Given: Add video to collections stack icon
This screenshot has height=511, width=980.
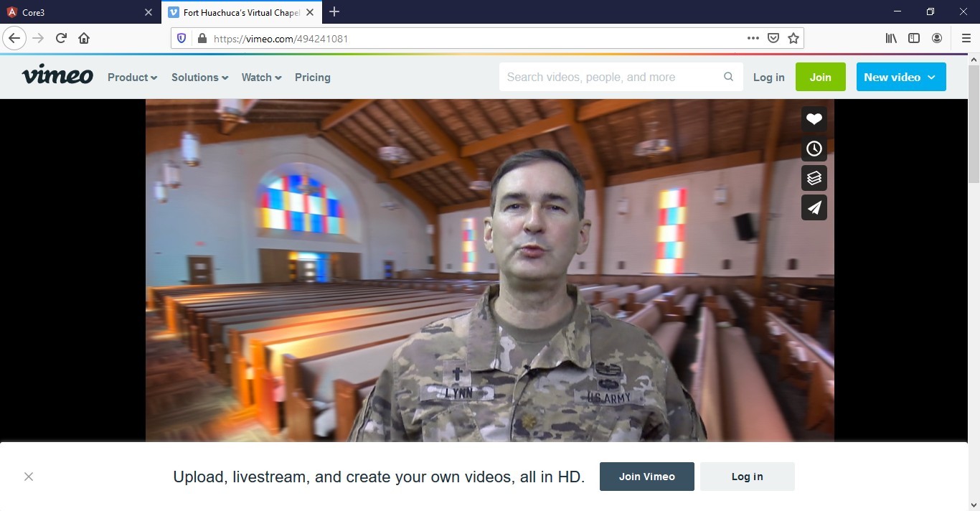Looking at the screenshot, I should pyautogui.click(x=814, y=178).
